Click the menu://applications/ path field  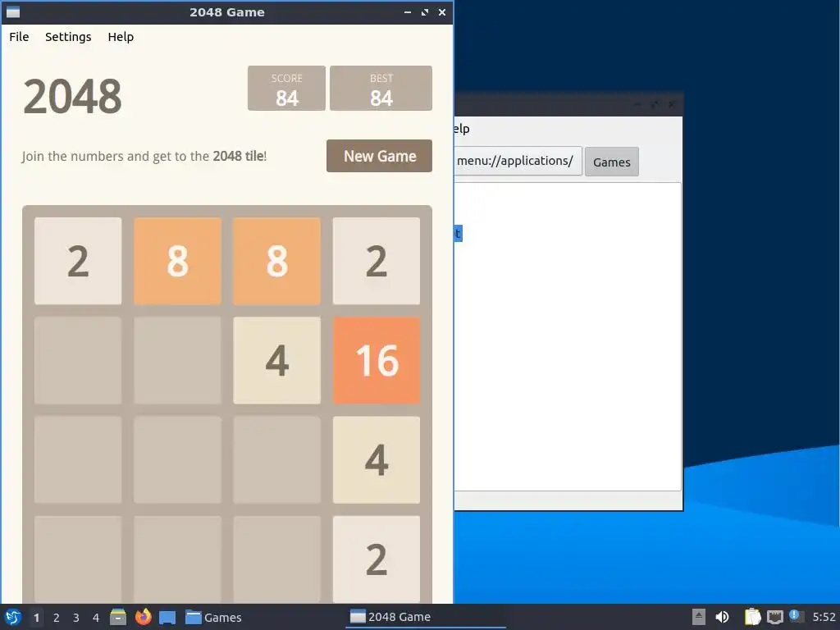(x=518, y=161)
